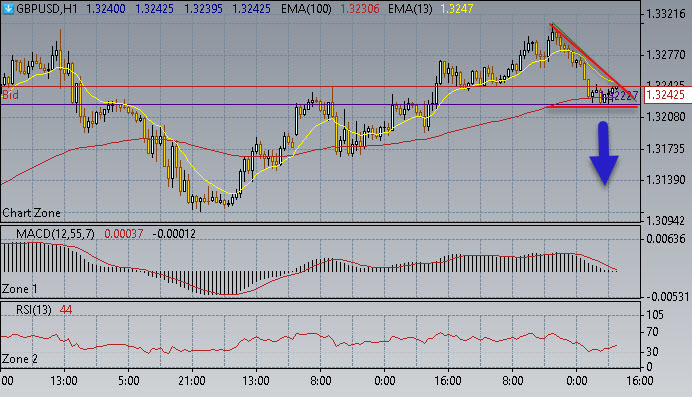The height and width of the screenshot is (397, 692).
Task: Select the EMA(100) indicator label
Action: pyautogui.click(x=306, y=8)
